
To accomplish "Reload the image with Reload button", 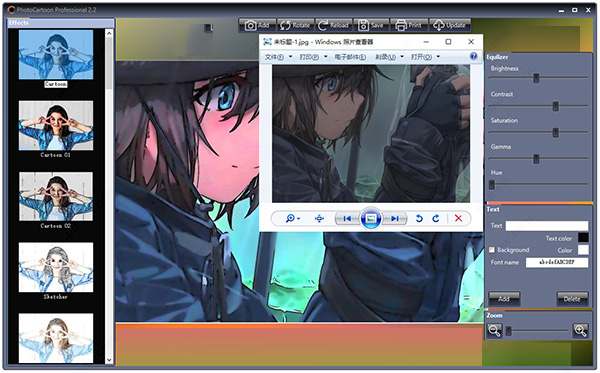I will click(x=333, y=25).
